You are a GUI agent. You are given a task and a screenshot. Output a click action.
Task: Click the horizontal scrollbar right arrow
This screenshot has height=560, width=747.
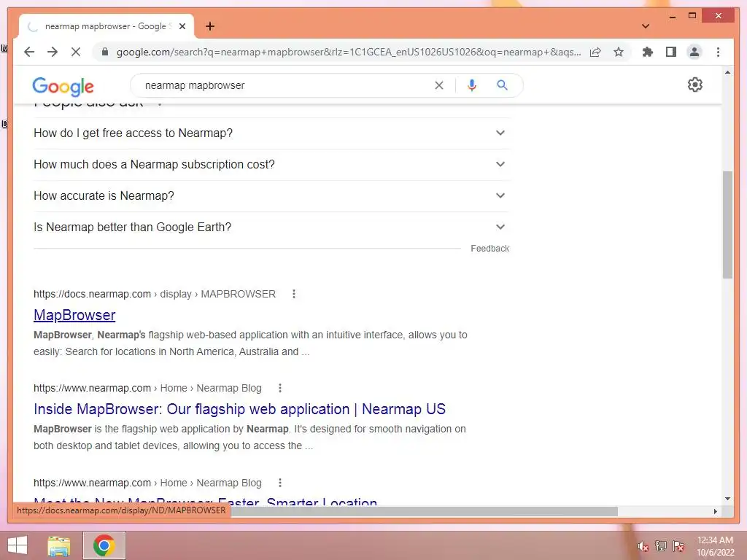tap(715, 511)
